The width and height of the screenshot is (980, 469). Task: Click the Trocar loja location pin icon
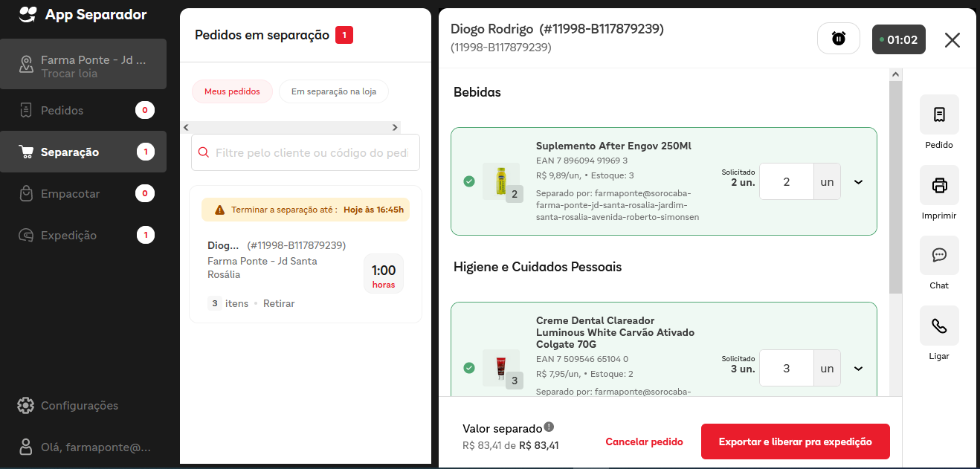tap(27, 65)
